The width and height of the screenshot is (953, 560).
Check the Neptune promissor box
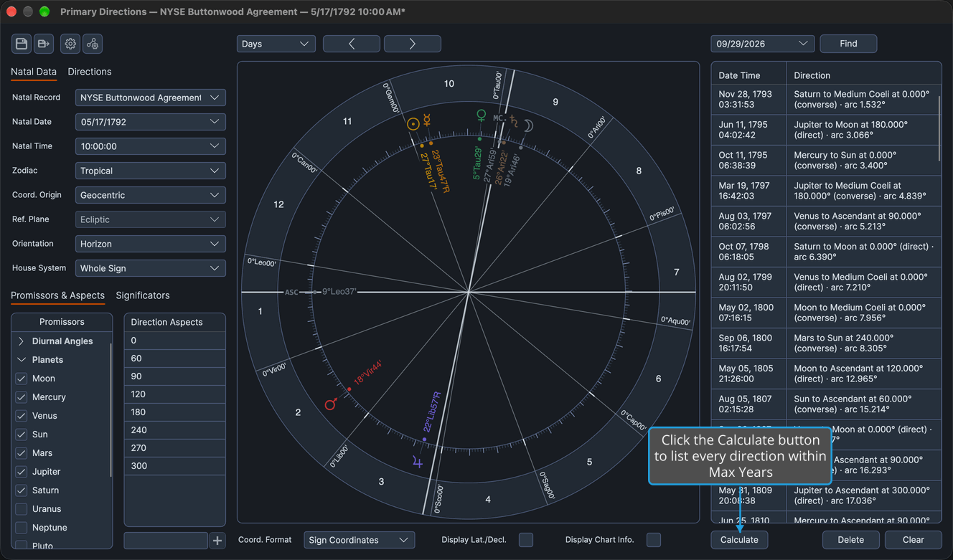pos(22,528)
